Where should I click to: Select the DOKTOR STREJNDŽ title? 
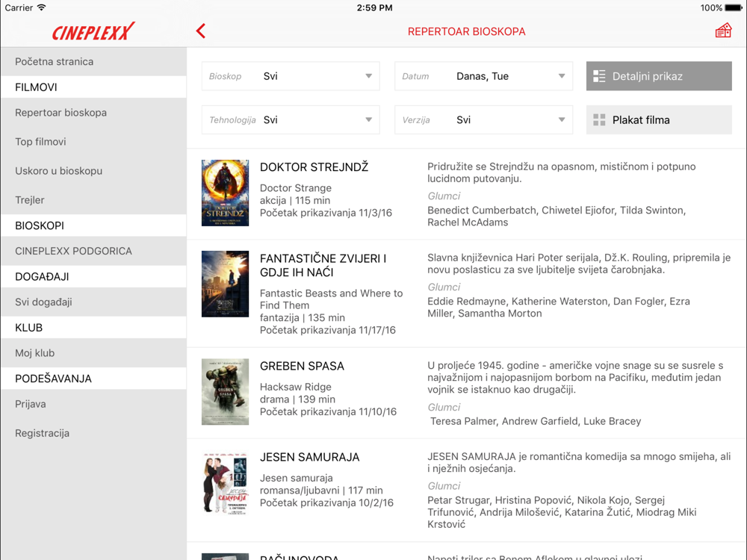coord(314,167)
